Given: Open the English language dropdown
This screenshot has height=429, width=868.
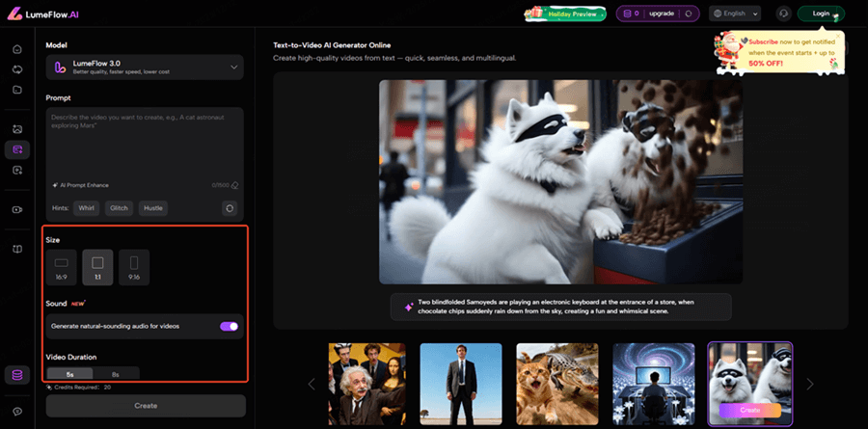Looking at the screenshot, I should (735, 13).
